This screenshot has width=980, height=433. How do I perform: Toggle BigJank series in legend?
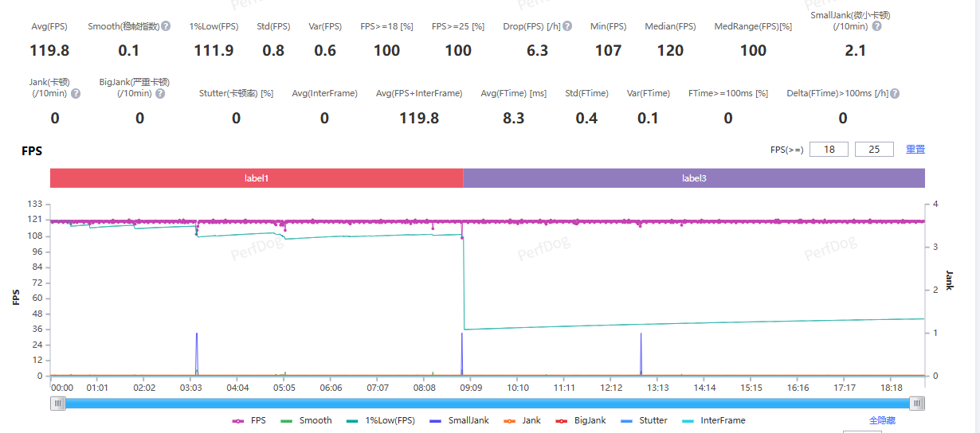click(581, 420)
